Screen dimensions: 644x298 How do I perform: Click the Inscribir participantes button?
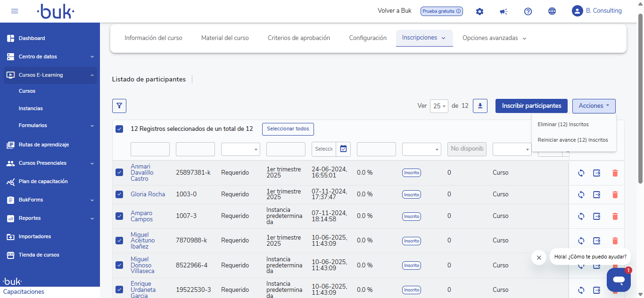[531, 106]
